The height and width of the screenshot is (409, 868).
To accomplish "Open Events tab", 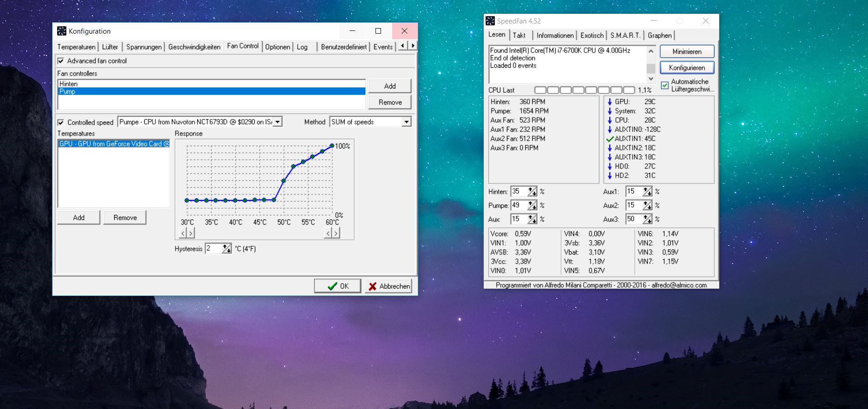I will pyautogui.click(x=383, y=47).
